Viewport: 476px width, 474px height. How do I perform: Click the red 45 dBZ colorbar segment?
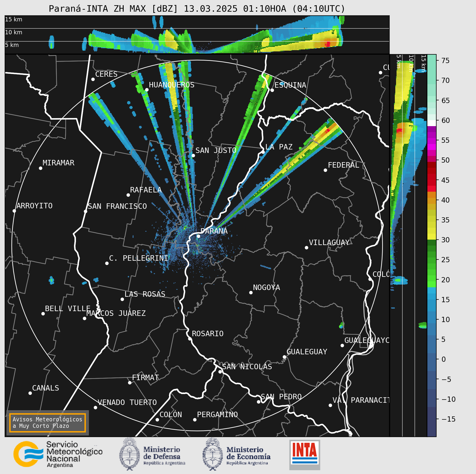pos(432,180)
